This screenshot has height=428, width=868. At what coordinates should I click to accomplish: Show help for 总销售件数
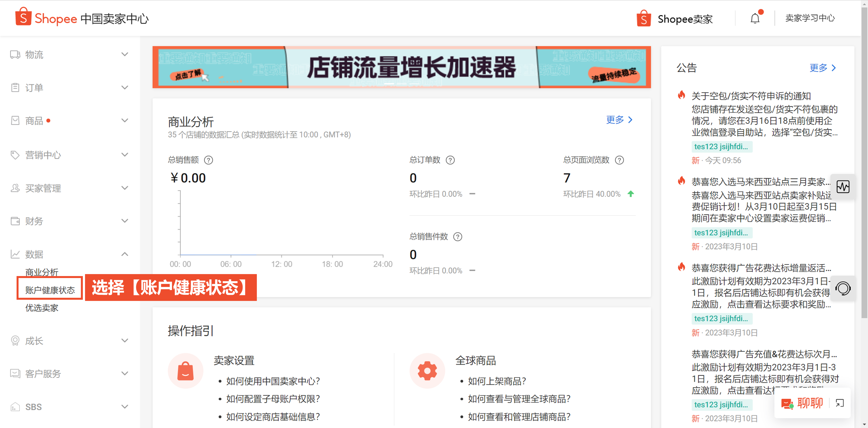[x=458, y=237]
